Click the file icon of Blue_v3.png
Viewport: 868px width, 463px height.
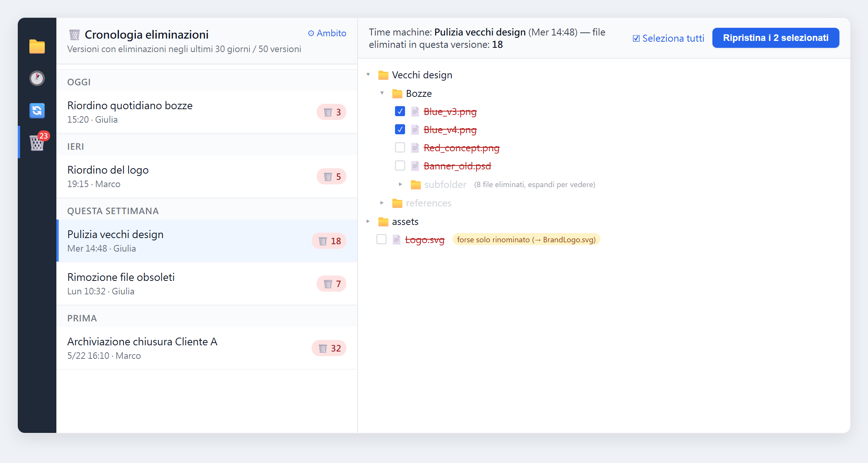(415, 112)
